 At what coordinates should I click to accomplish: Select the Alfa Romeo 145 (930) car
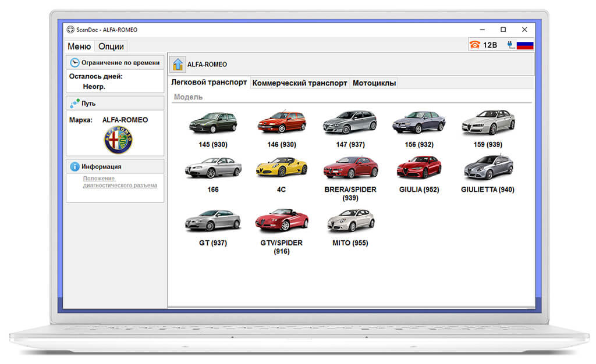click(213, 122)
